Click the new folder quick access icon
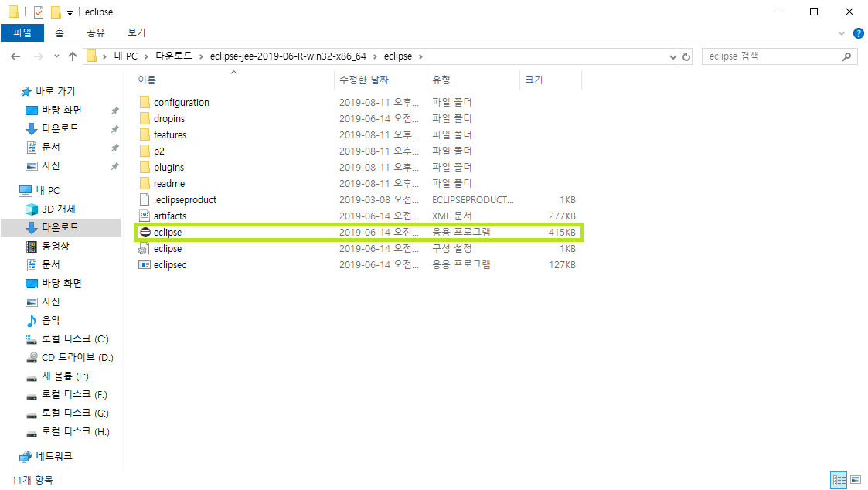The image size is (868, 490). coord(56,12)
